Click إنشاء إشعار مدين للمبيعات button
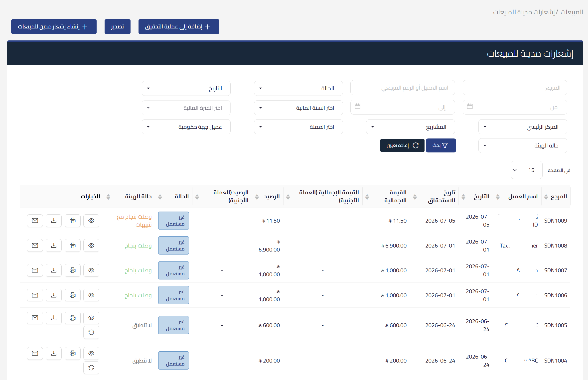The image size is (588, 380). tap(54, 26)
